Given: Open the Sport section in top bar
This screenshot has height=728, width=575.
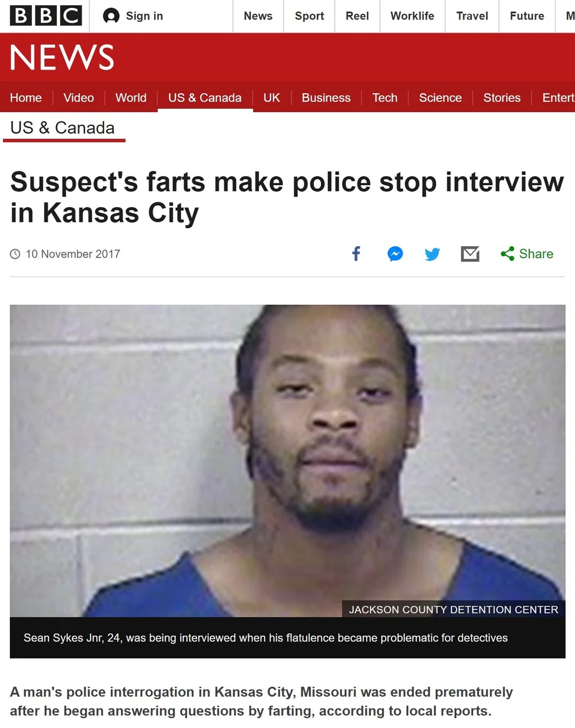Looking at the screenshot, I should click(x=309, y=16).
